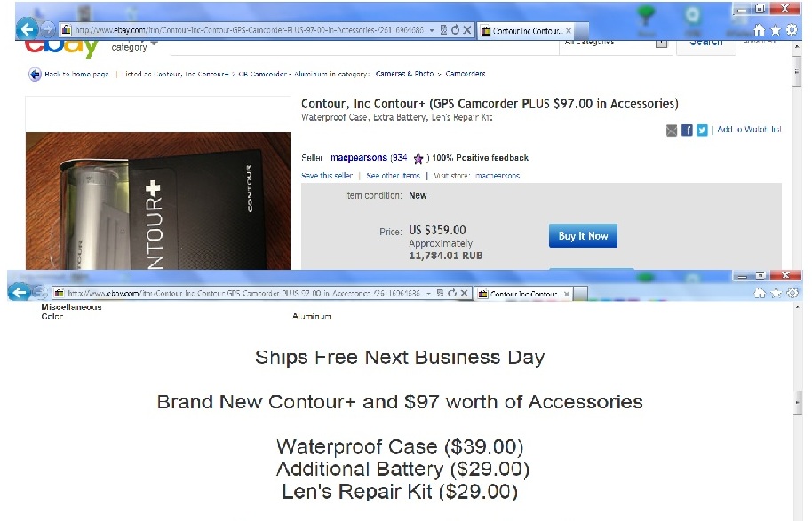Open favorites star in top browser toolbar

coord(776,30)
